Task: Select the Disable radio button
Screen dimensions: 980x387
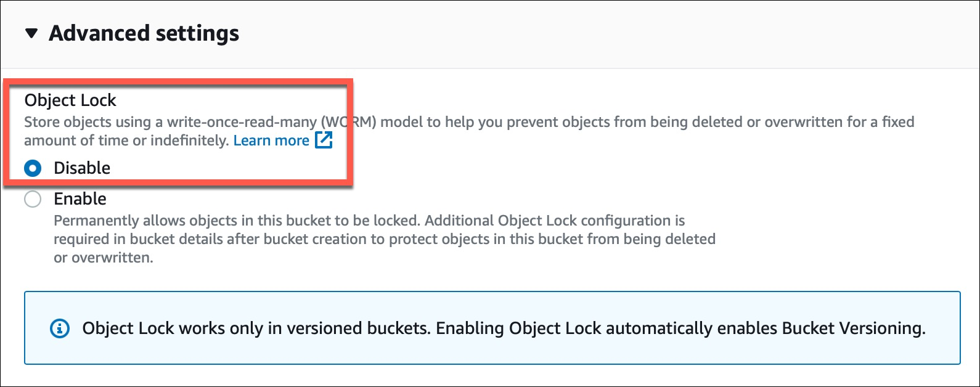Action: (33, 168)
